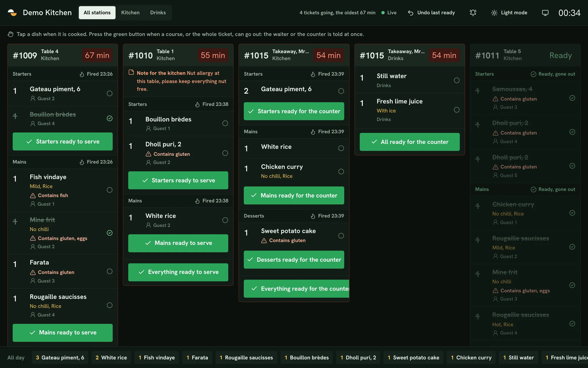Tick the Fresh lime juice circle
Viewport: 588px width, 368px height.
(x=456, y=110)
